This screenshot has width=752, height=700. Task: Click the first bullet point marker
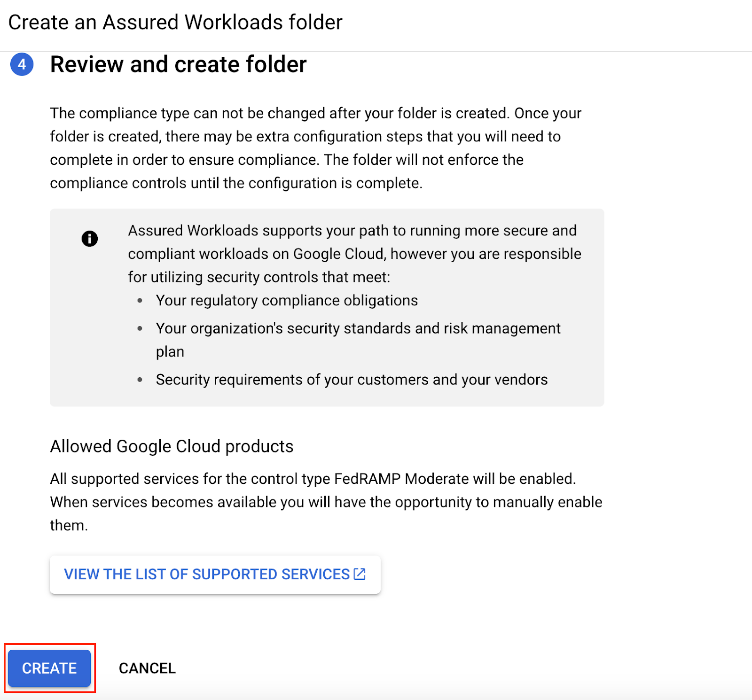140,301
